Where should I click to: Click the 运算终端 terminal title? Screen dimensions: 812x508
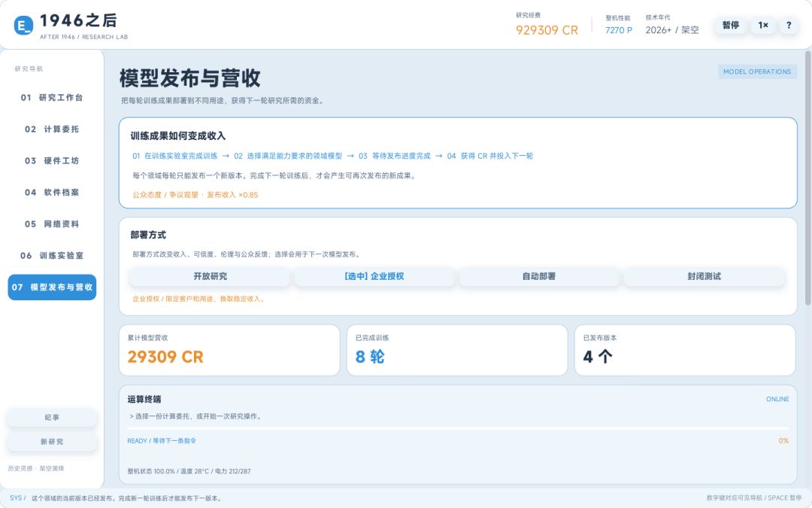click(144, 399)
